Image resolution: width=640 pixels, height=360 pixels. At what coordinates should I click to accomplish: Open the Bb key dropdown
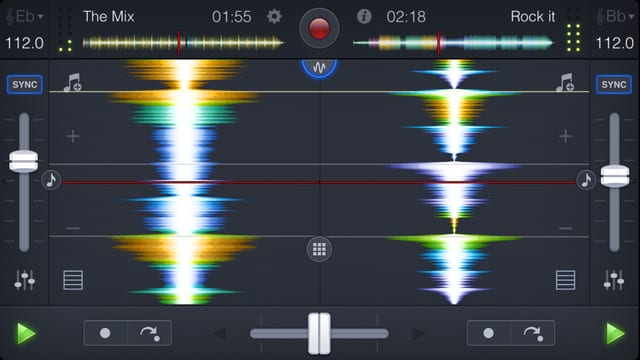tap(615, 17)
